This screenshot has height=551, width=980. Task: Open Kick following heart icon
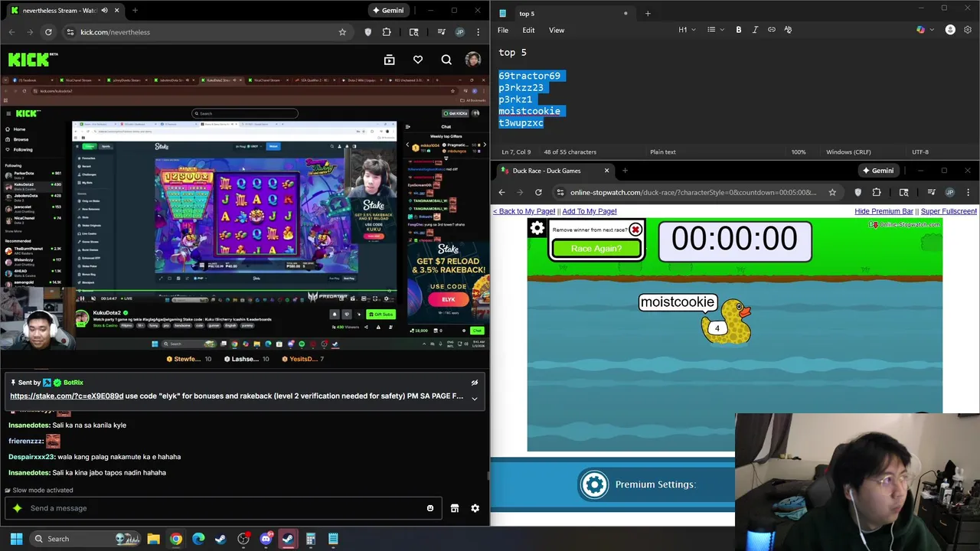(418, 60)
